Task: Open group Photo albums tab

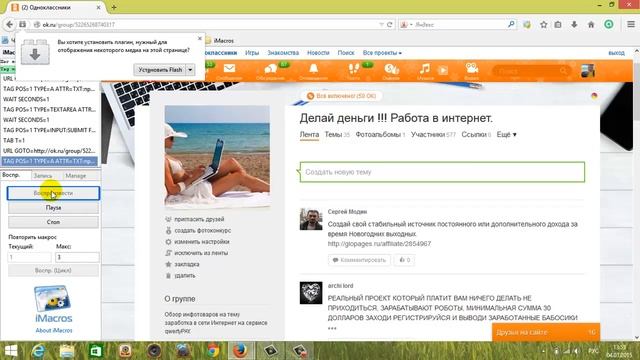Action: (x=380, y=134)
